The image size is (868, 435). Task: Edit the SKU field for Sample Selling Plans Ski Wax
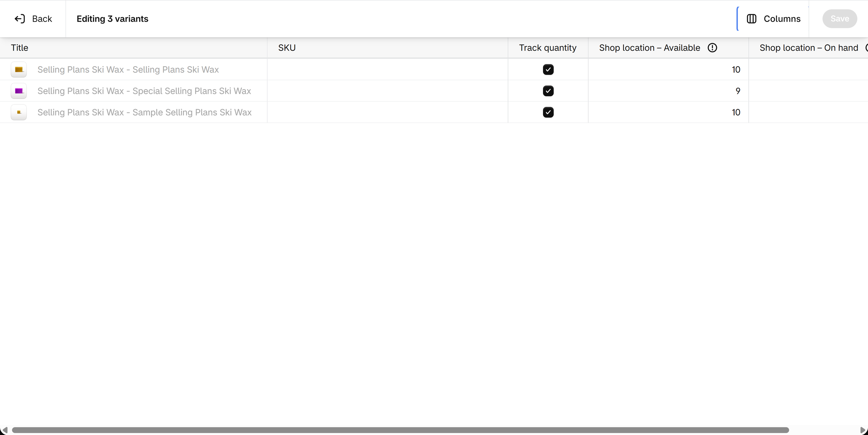click(x=388, y=112)
